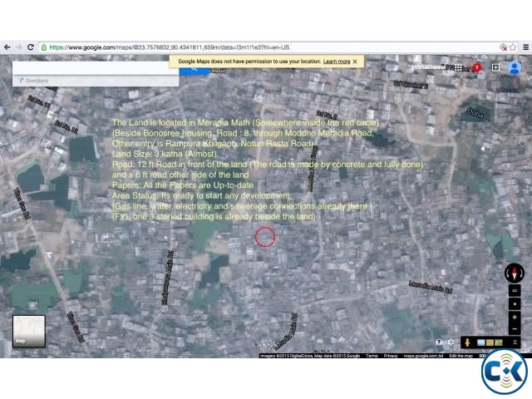Open the Google apps grid icon

click(458, 68)
